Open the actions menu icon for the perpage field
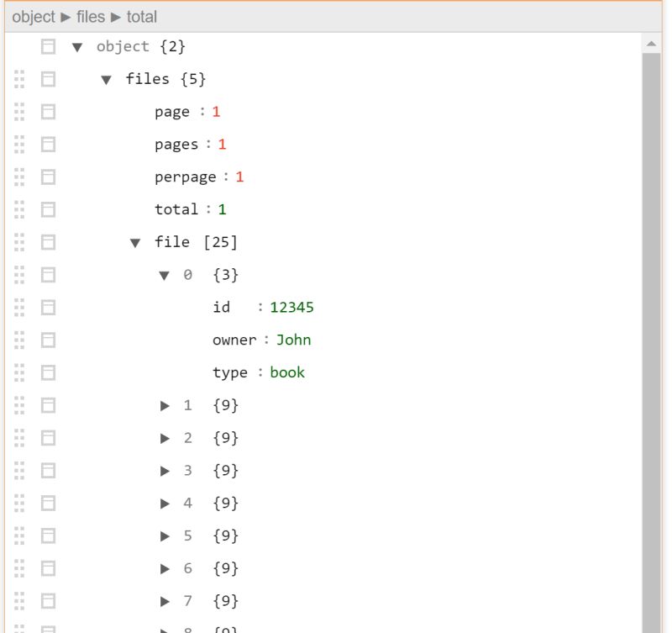Image resolution: width=672 pixels, height=633 pixels. (48, 177)
